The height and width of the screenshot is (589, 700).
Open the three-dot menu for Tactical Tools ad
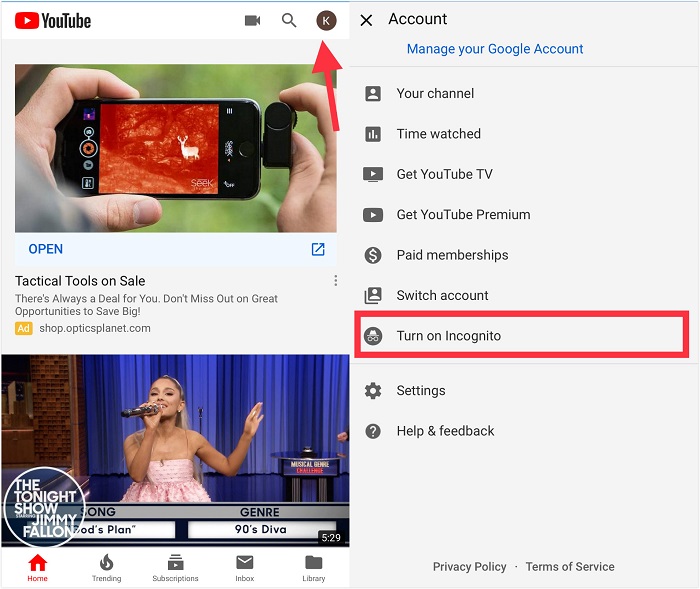click(x=335, y=281)
